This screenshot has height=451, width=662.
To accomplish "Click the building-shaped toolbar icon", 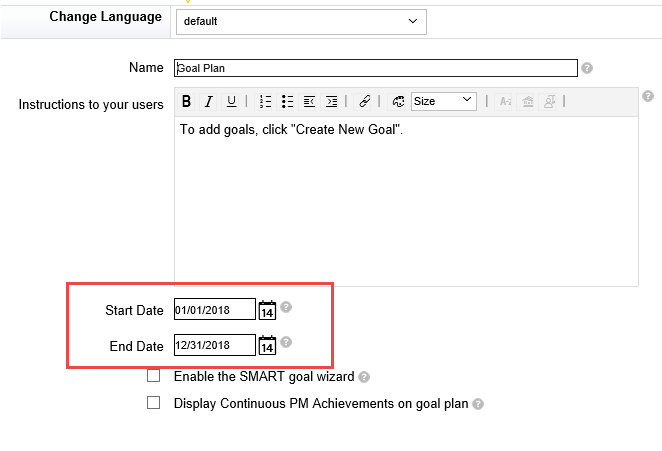I will (x=527, y=101).
